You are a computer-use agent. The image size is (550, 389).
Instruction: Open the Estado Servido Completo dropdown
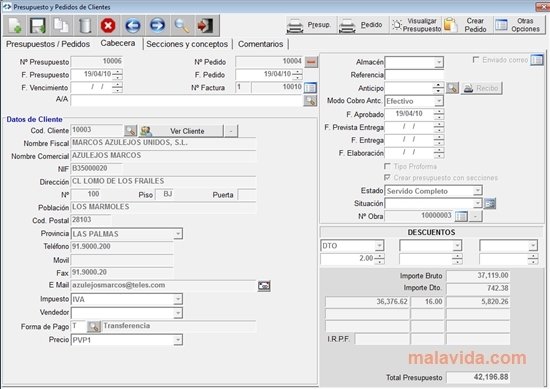pyautogui.click(x=477, y=191)
